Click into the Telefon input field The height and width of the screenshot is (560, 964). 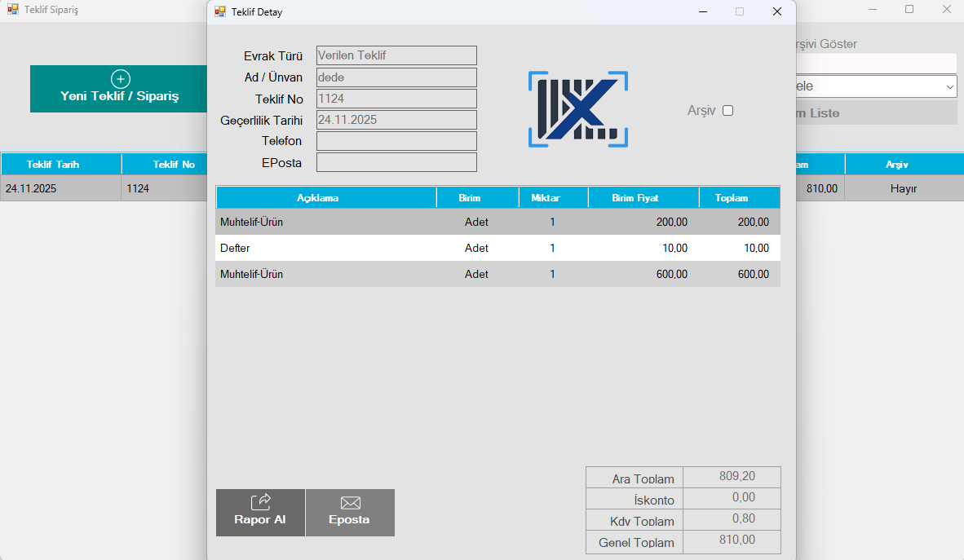pos(396,141)
